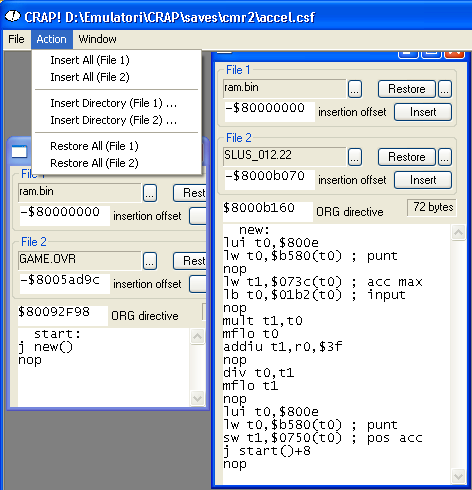Click down arrow of left code scrollbar
This screenshot has height=490, width=472.
197,398
